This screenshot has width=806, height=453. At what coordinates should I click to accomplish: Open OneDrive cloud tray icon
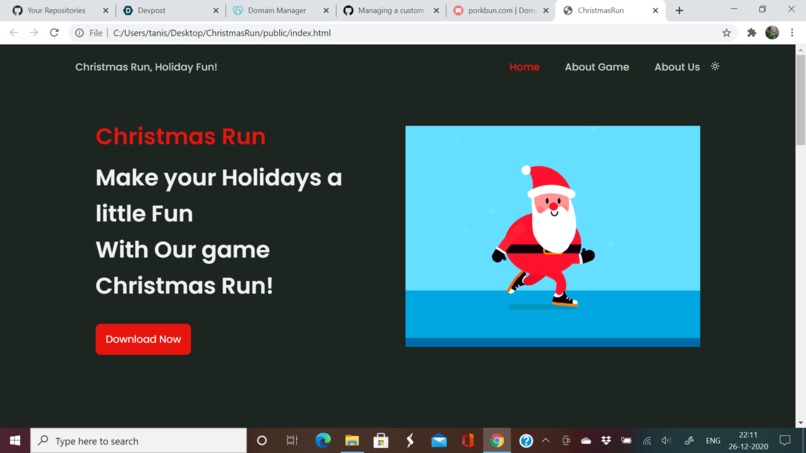coord(586,441)
